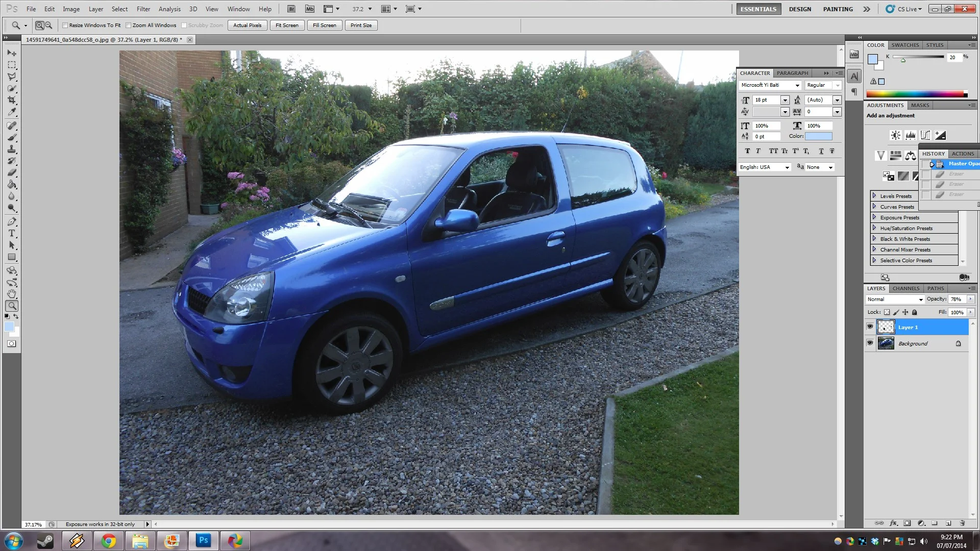
Task: Open the Filter menu
Action: click(x=143, y=9)
